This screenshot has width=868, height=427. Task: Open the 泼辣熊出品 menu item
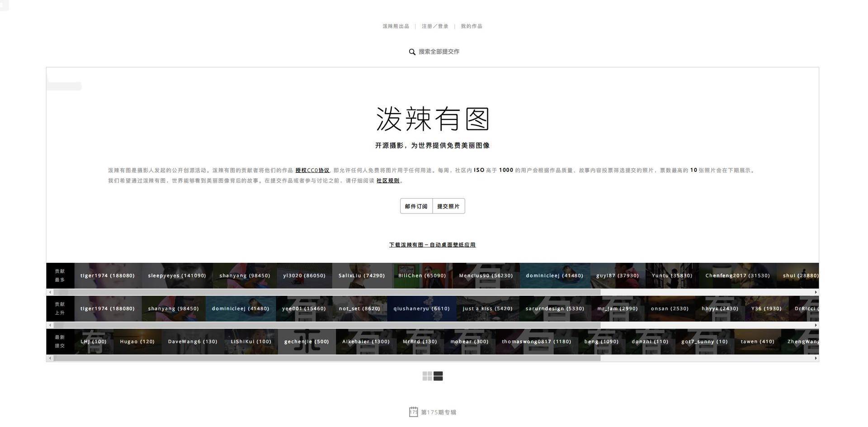click(x=395, y=26)
